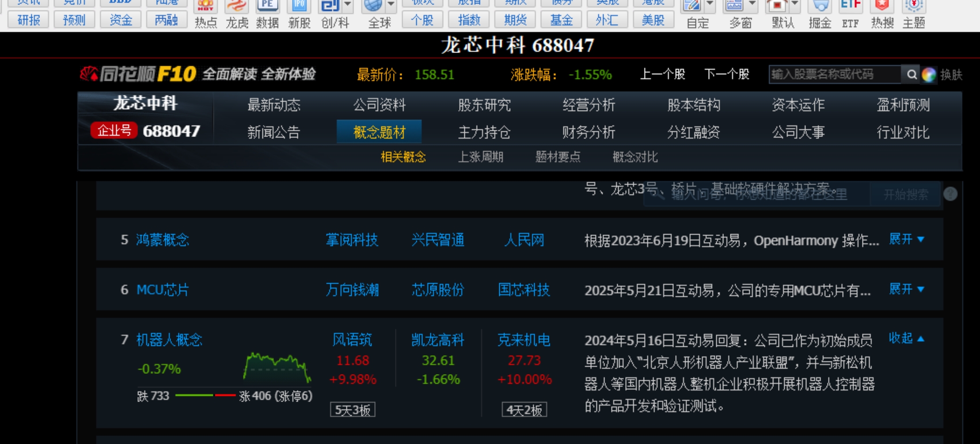The image size is (980, 444).
Task: Switch to the 股本结构 tab
Action: [x=694, y=105]
